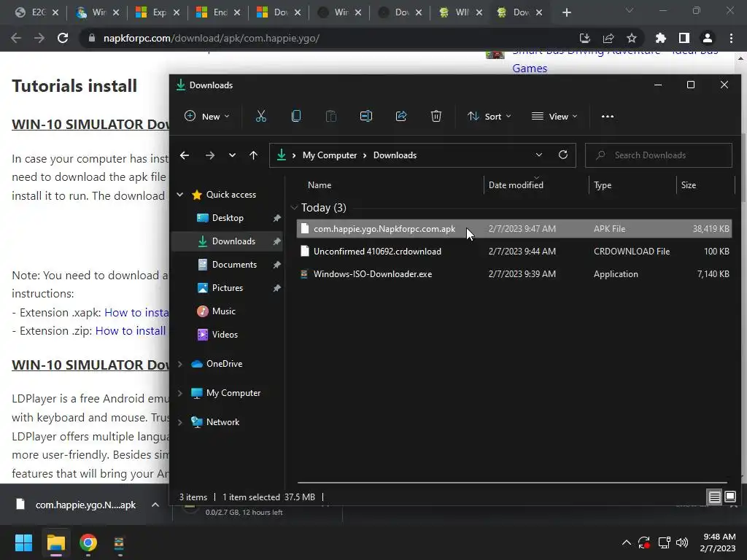Click install app icon in address bar
This screenshot has height=560, width=747.
click(x=585, y=38)
